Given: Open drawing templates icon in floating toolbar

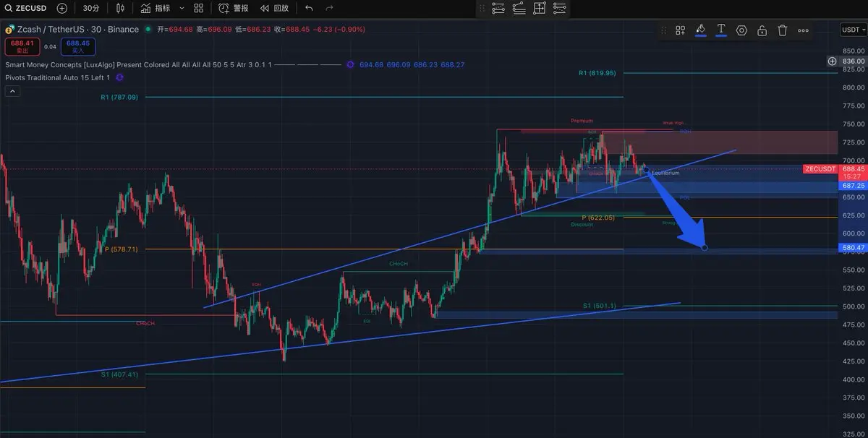Looking at the screenshot, I should 681,30.
